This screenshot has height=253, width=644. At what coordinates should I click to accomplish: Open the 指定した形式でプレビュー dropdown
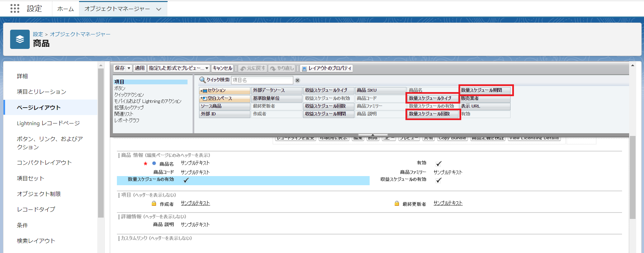tap(207, 68)
